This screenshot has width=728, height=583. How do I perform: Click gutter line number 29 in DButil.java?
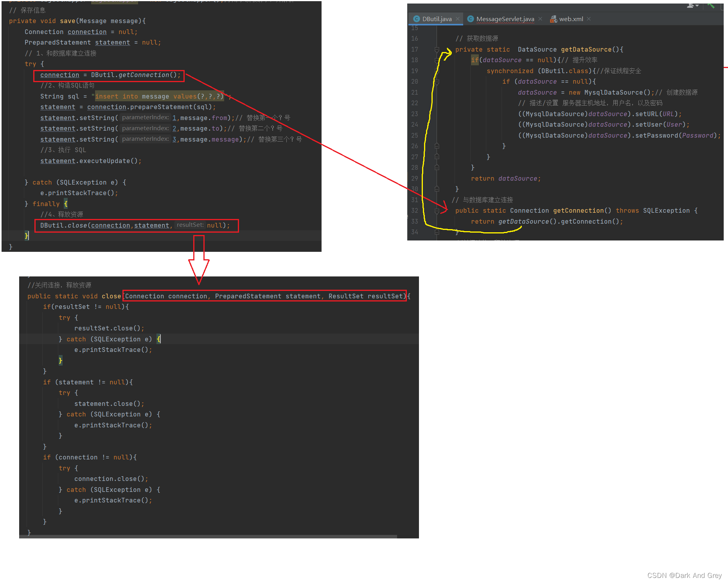pos(415,178)
